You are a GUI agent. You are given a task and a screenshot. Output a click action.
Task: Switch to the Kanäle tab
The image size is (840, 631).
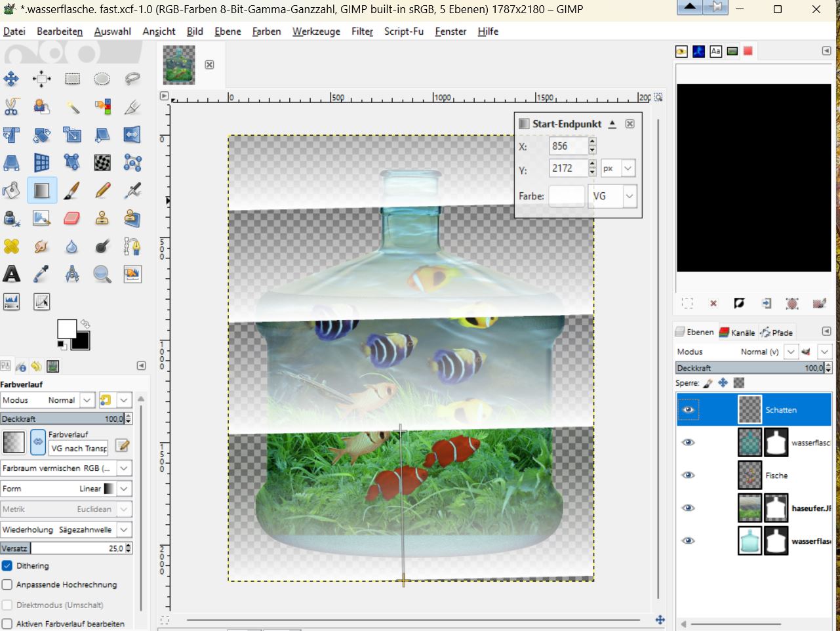point(739,333)
